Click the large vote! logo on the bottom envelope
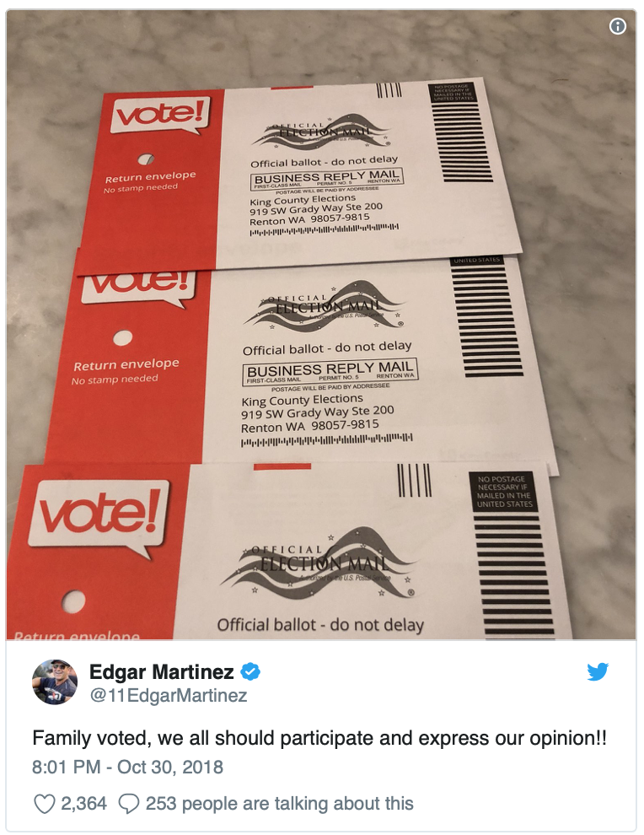 pyautogui.click(x=99, y=515)
